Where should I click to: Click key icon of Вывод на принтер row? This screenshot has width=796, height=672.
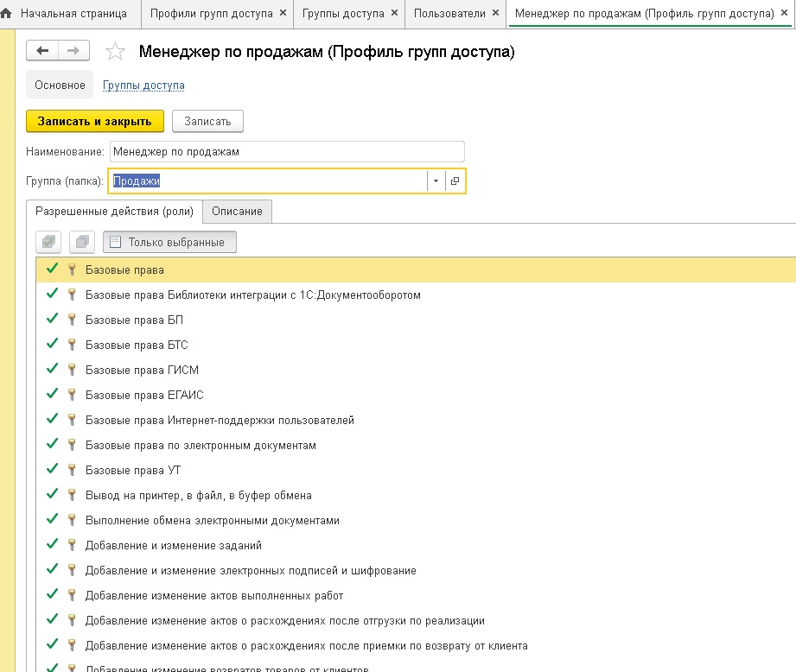click(72, 495)
